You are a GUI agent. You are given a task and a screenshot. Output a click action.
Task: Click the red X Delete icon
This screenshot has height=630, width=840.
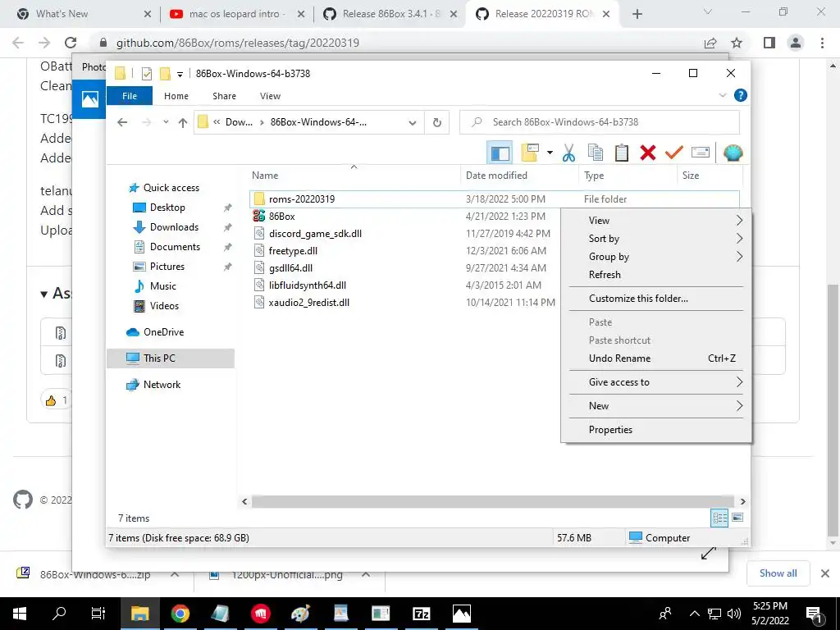pos(648,153)
